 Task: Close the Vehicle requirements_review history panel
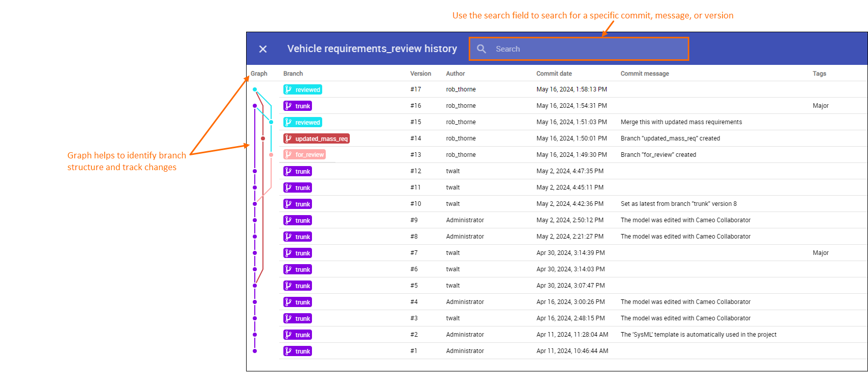click(x=263, y=49)
